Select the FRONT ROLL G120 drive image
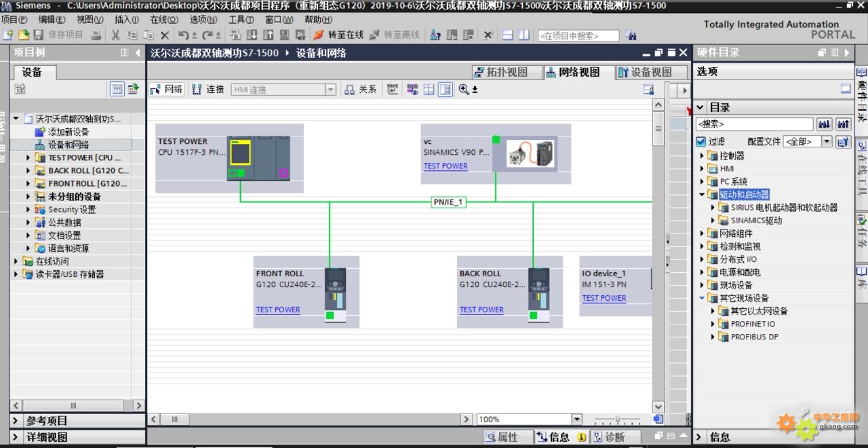 click(335, 295)
